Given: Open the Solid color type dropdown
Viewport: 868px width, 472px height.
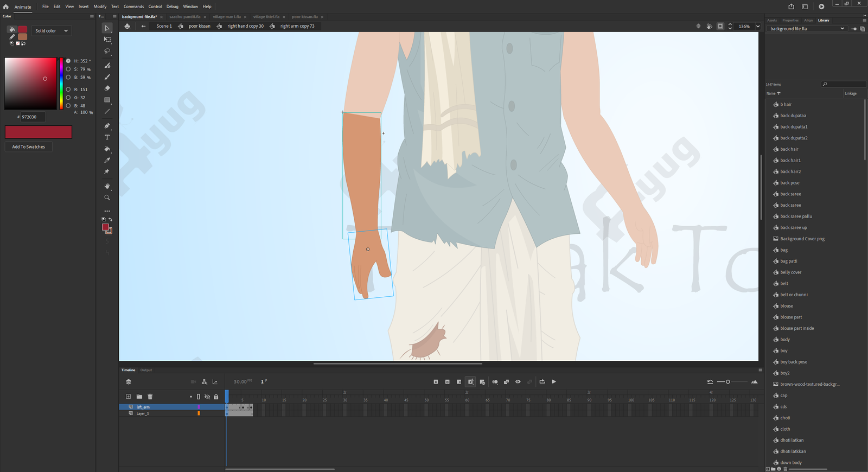Looking at the screenshot, I should click(52, 31).
